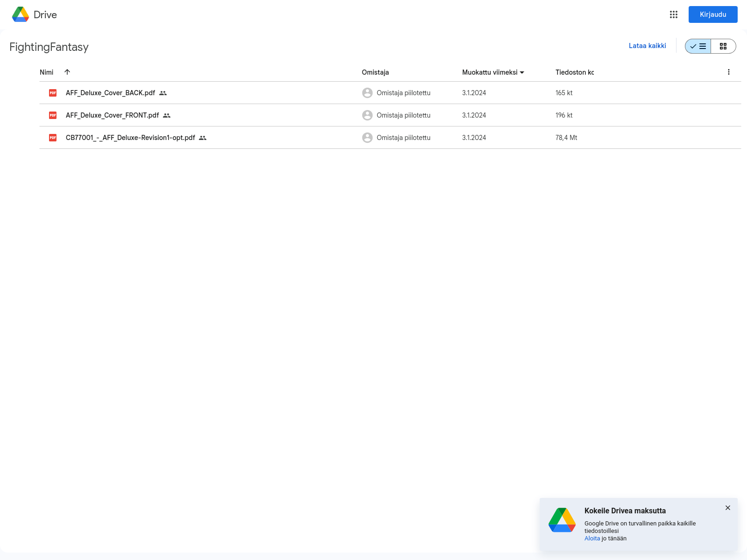The height and width of the screenshot is (560, 747).
Task: Click Drive logo in the promo popup
Action: click(x=562, y=520)
